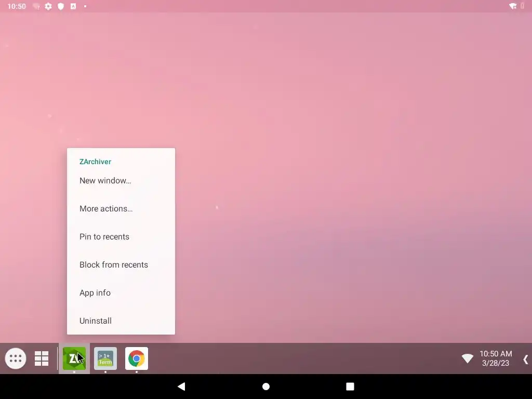Screen dimensions: 532x399
Task: Select the Wi-Fi indicator in top status bar
Action: point(513,6)
